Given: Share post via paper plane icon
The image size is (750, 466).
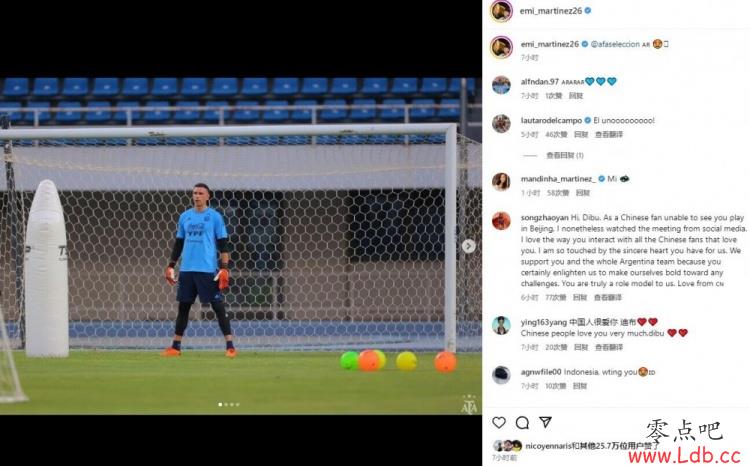Looking at the screenshot, I should (545, 422).
